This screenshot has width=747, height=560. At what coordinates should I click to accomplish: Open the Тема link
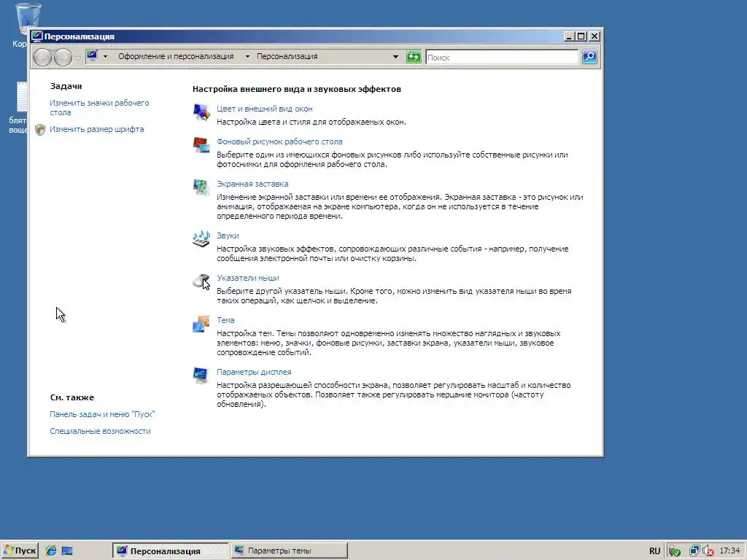tap(225, 321)
